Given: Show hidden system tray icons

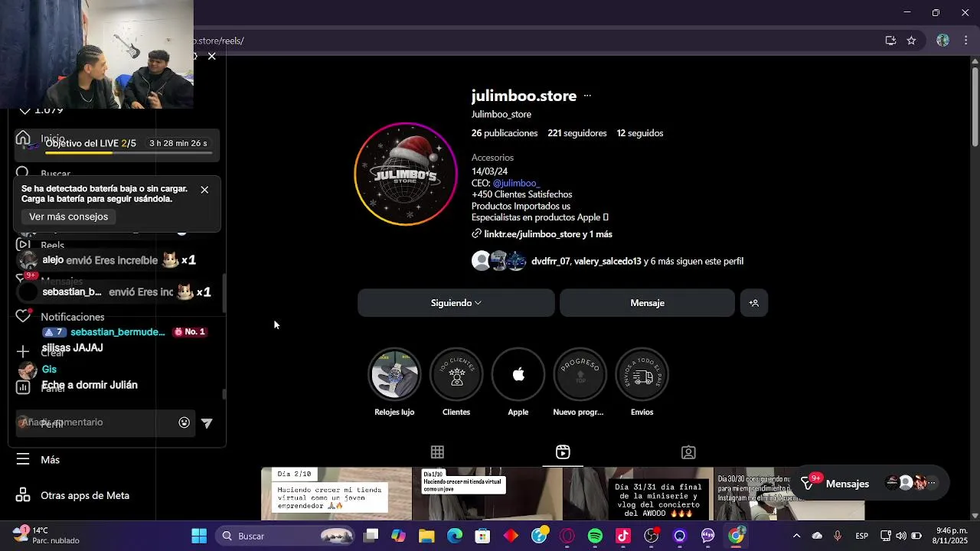Looking at the screenshot, I should coord(796,536).
